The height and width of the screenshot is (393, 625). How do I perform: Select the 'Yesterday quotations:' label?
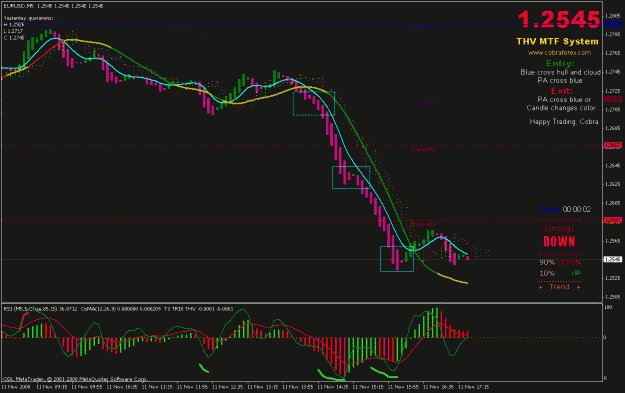28,18
